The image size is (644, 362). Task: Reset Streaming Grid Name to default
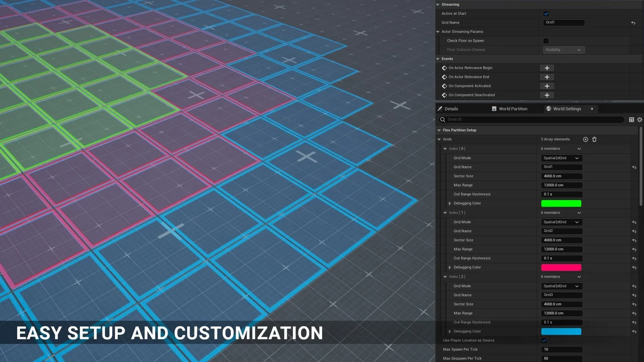[x=633, y=23]
